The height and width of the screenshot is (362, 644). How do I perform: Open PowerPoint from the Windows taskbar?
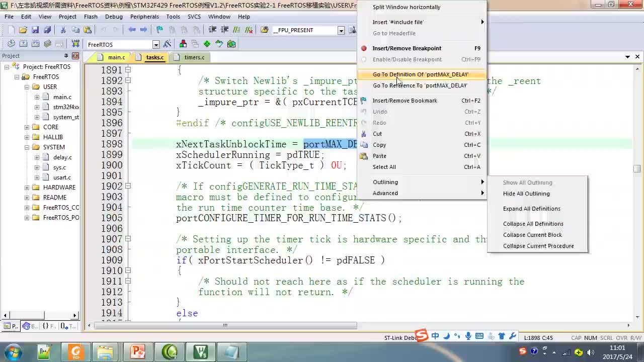point(137,351)
